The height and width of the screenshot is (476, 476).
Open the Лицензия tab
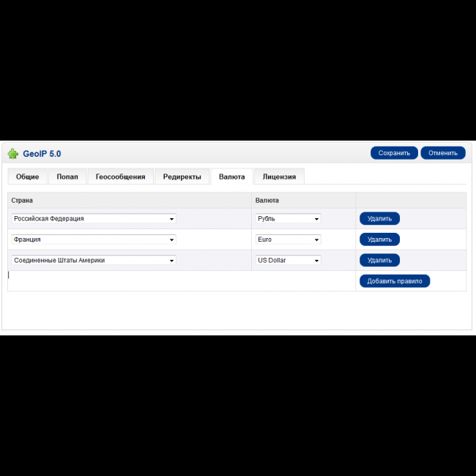[279, 176]
